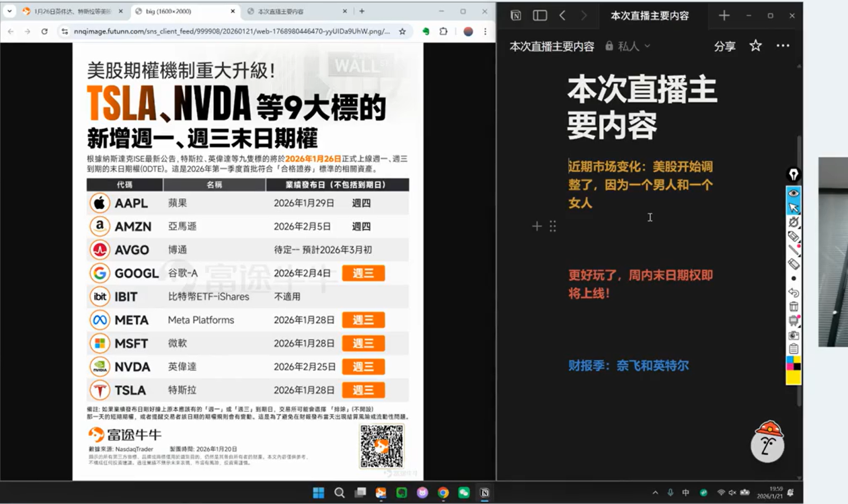Open the microphone tray icon
This screenshot has height=504, width=848.
[x=670, y=493]
